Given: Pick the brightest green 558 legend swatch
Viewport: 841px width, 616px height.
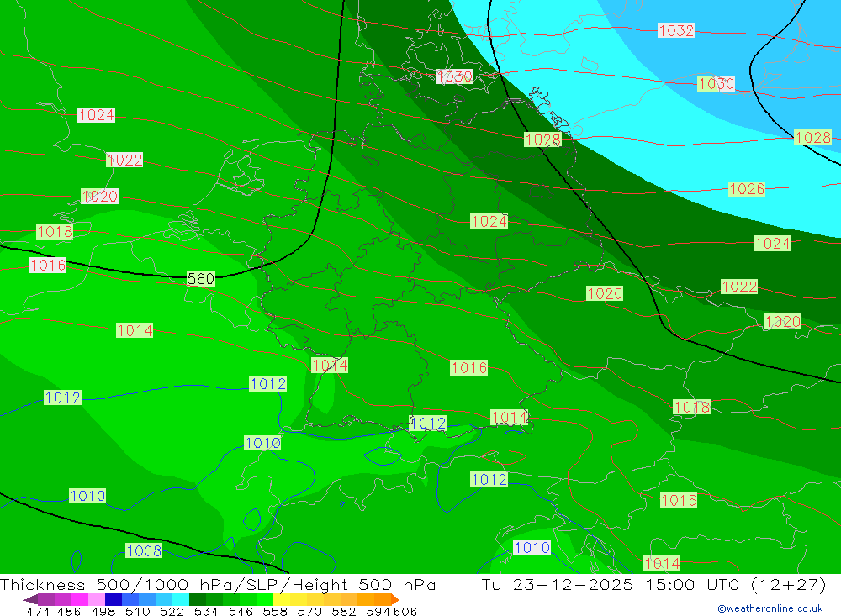Looking at the screenshot, I should tap(265, 599).
